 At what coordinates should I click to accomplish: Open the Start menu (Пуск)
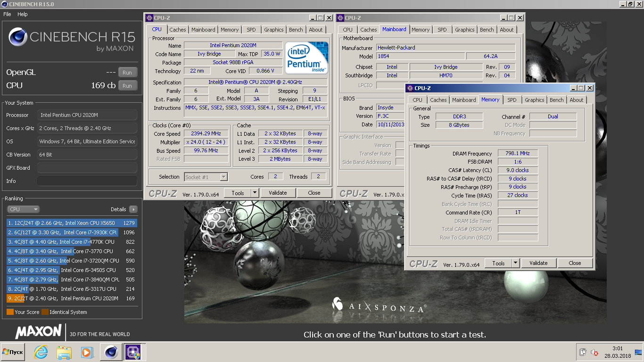click(x=13, y=352)
